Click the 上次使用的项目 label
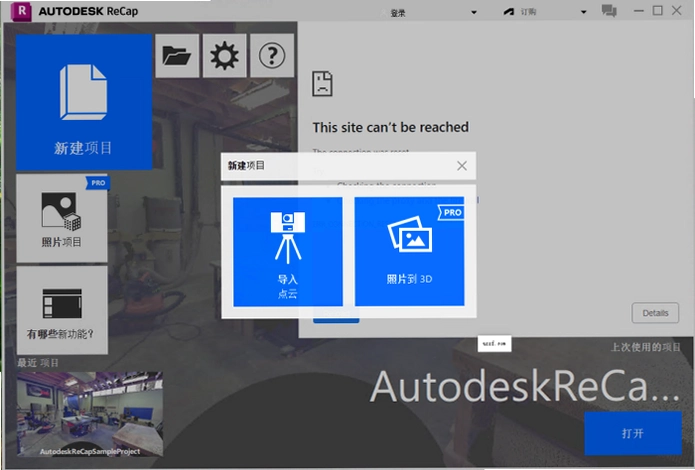 (x=645, y=347)
